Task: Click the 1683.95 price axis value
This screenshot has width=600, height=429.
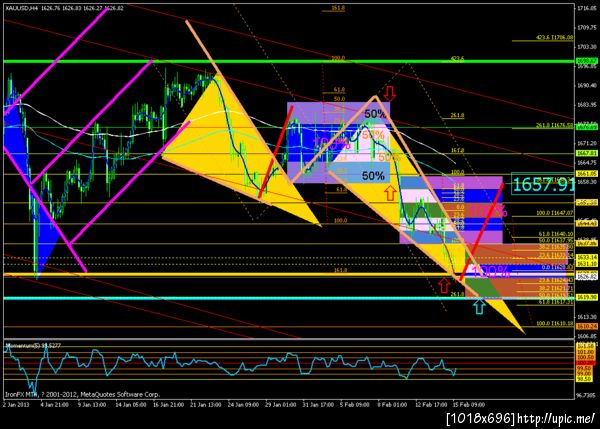Action: (587, 104)
